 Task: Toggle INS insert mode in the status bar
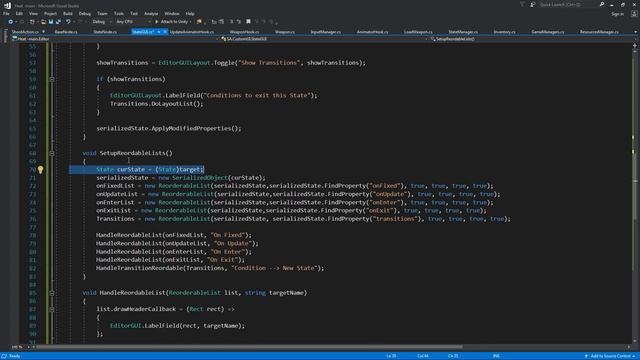(x=496, y=356)
